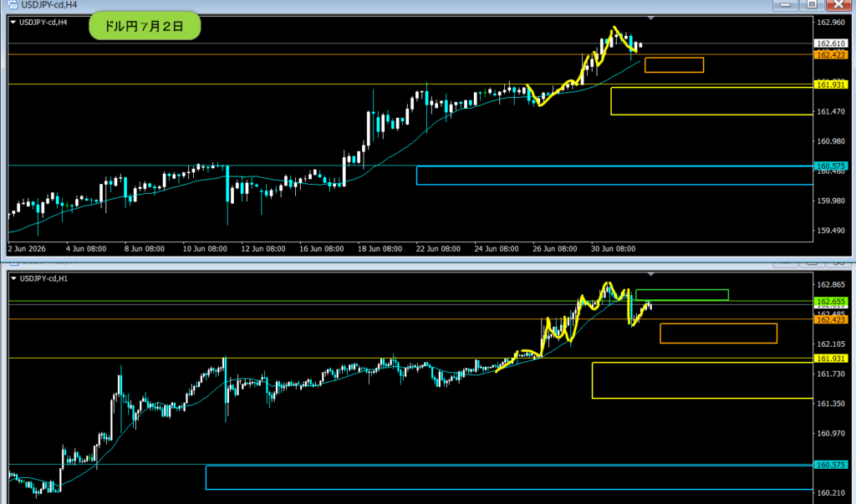Click the 2 Jun 2026 date on the time axis

[x=28, y=248]
